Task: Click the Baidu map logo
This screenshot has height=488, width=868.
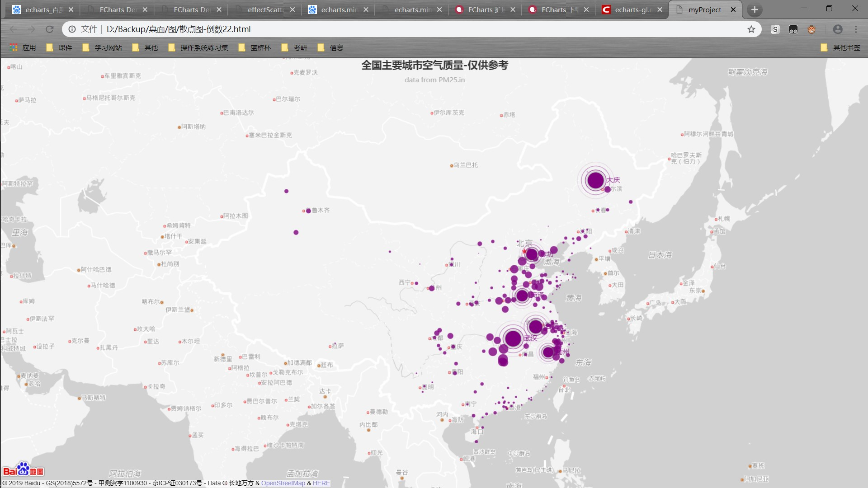Action: 24,470
